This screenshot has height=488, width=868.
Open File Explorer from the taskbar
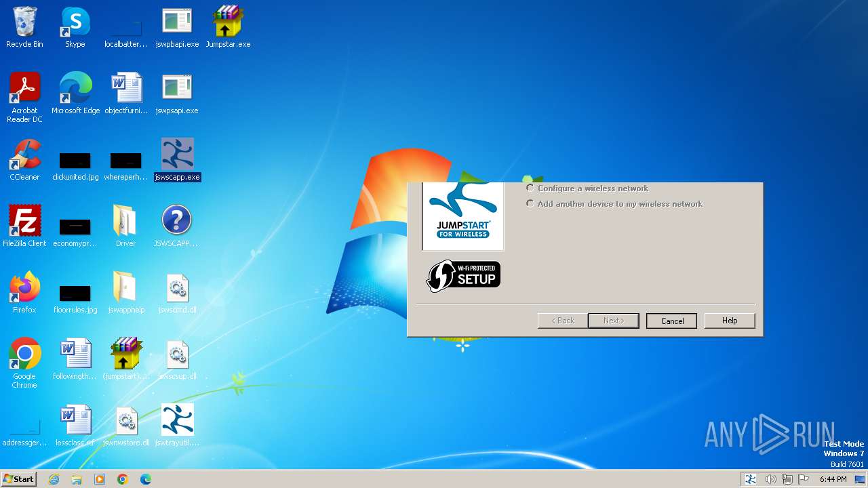point(77,479)
